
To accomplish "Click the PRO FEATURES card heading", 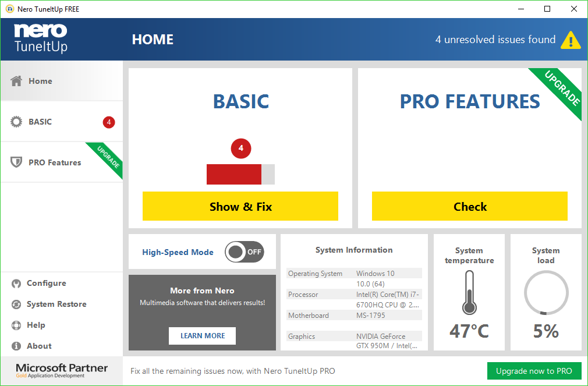I will pyautogui.click(x=469, y=101).
